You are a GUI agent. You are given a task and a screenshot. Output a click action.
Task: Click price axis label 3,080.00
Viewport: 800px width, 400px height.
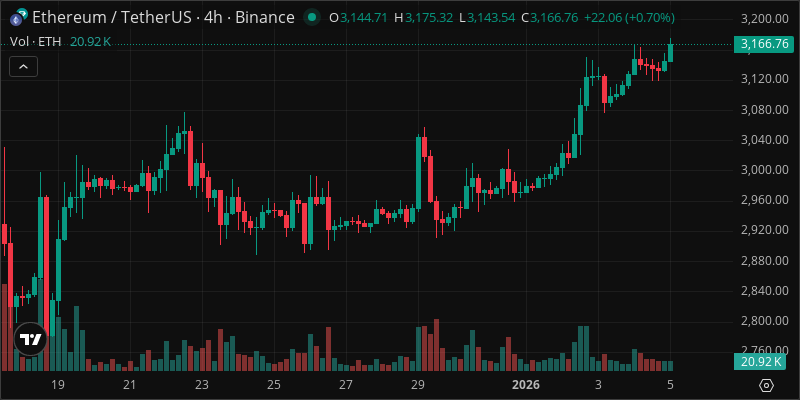coord(764,110)
